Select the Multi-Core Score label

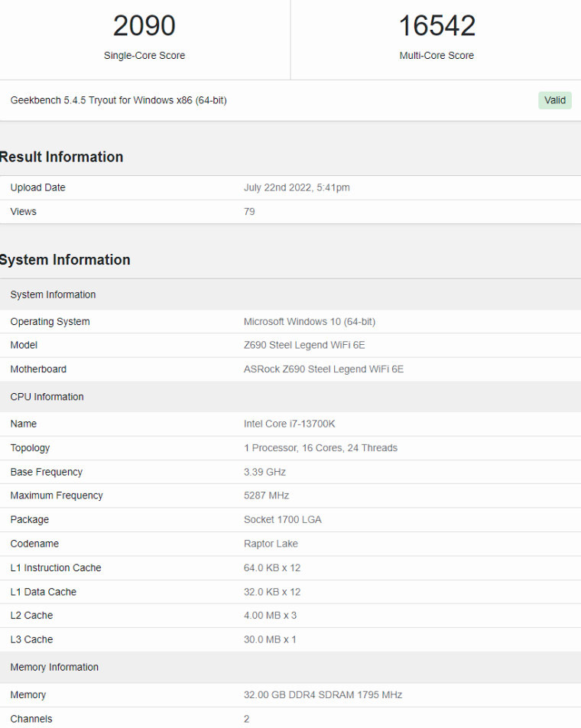[437, 55]
